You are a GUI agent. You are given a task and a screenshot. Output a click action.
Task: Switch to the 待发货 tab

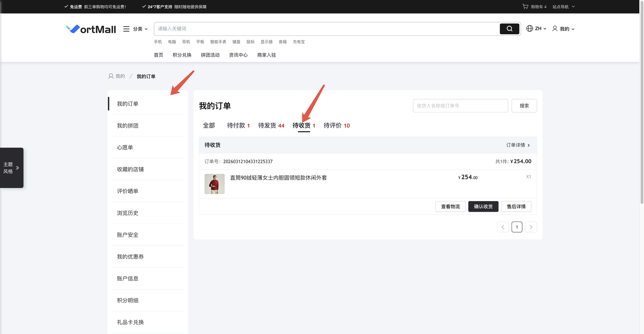pyautogui.click(x=271, y=126)
